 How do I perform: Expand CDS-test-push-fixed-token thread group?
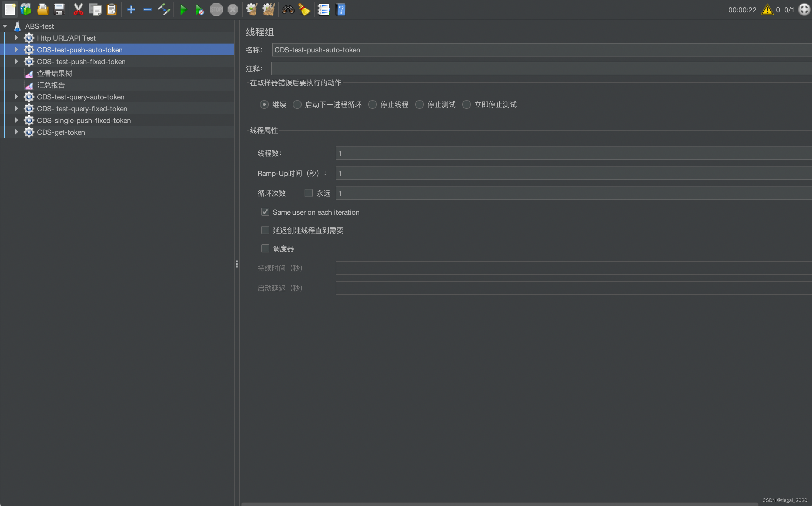16,61
